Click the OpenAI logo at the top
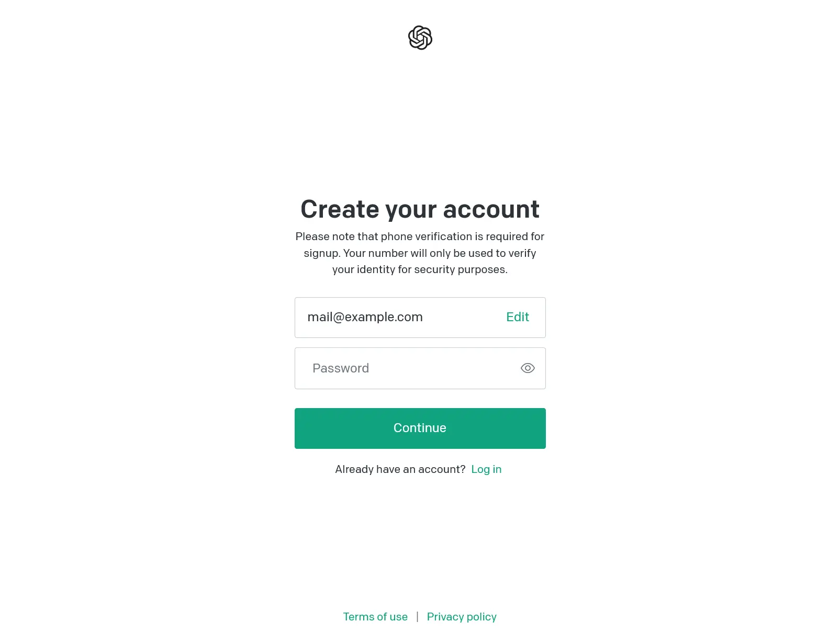The image size is (840, 644). pos(420,38)
